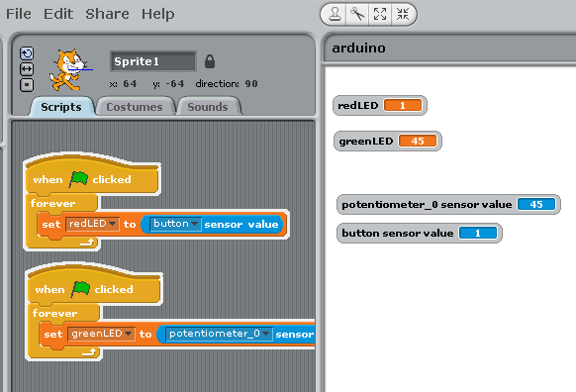Screen dimensions: 576x392
Task: Click the Sprite1 name field
Action: click(153, 61)
